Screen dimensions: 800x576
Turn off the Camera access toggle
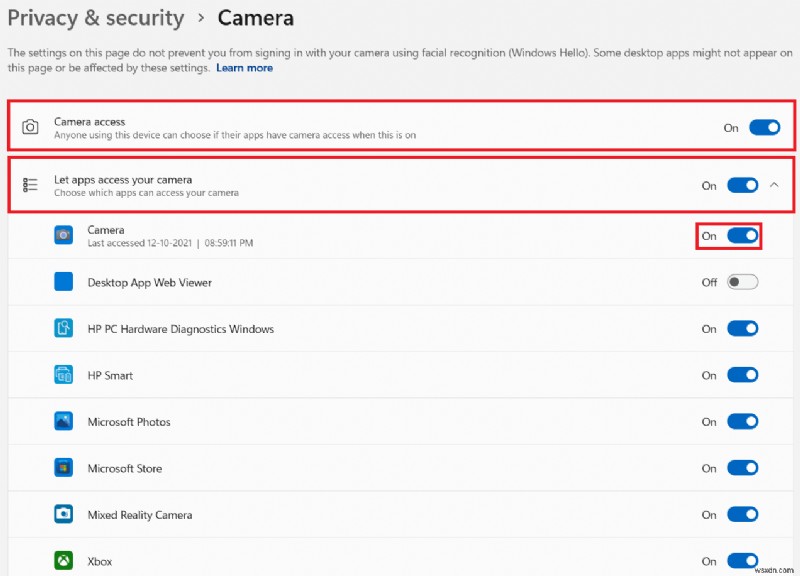point(764,127)
